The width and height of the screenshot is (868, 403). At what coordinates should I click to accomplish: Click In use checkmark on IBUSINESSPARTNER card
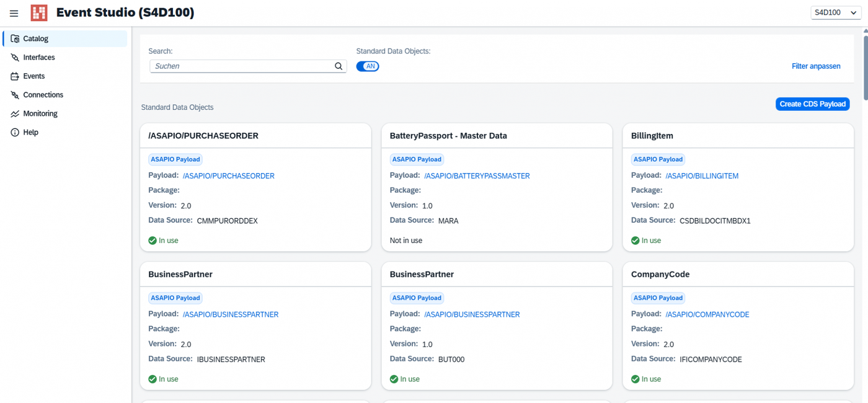pyautogui.click(x=153, y=379)
